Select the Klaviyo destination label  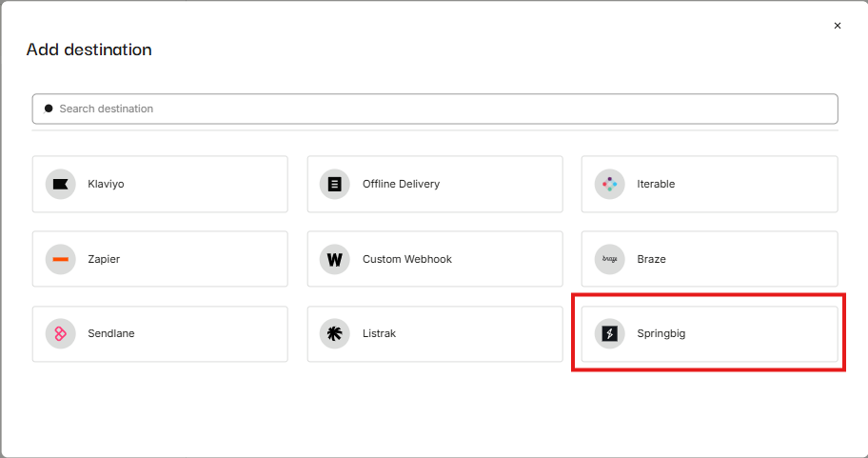(106, 185)
